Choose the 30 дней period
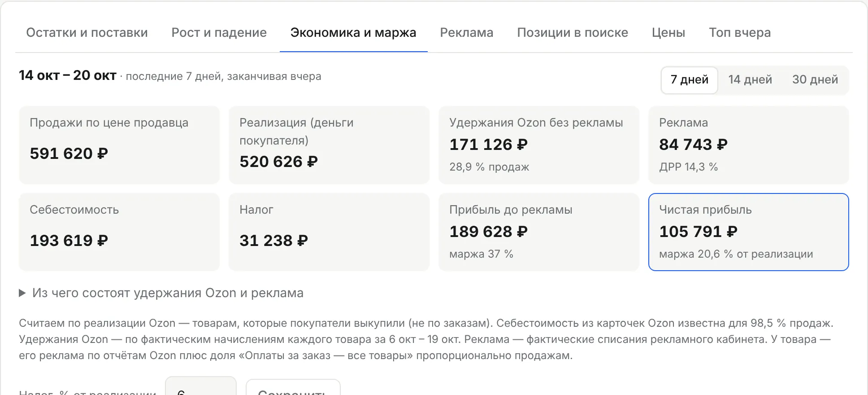This screenshot has height=395, width=868. 815,80
